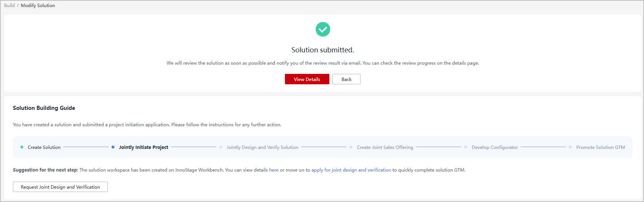Image resolution: width=644 pixels, height=202 pixels.
Task: Click the green Create Solution step dot
Action: pos(22,147)
